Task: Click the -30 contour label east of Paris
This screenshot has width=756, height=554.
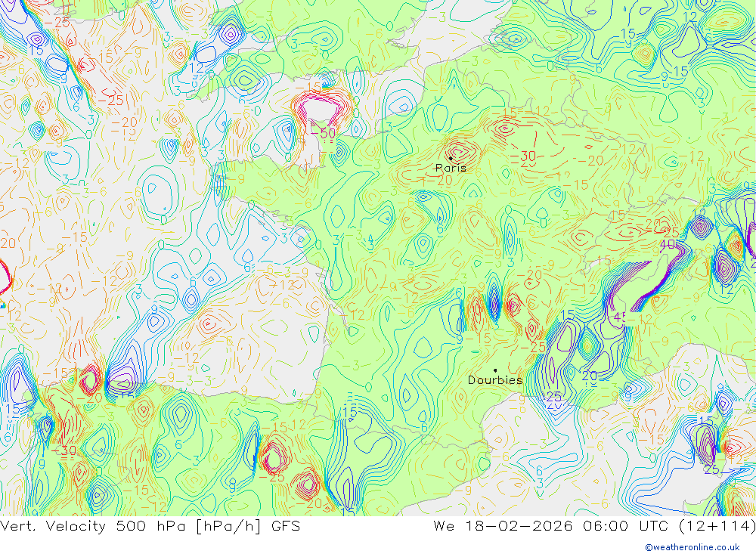Action: [524, 156]
